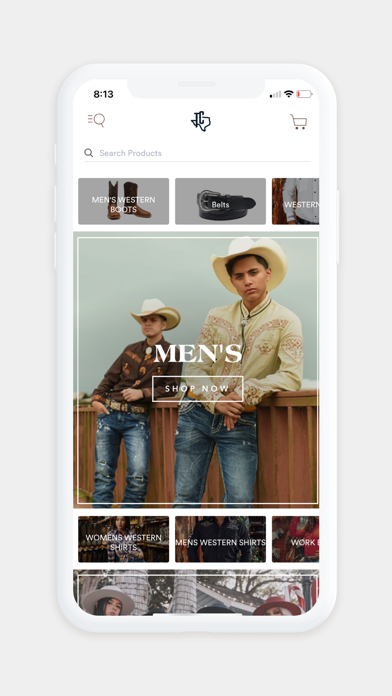This screenshot has width=392, height=696.
Task: Open Men's Western Boots category
Action: (x=123, y=201)
